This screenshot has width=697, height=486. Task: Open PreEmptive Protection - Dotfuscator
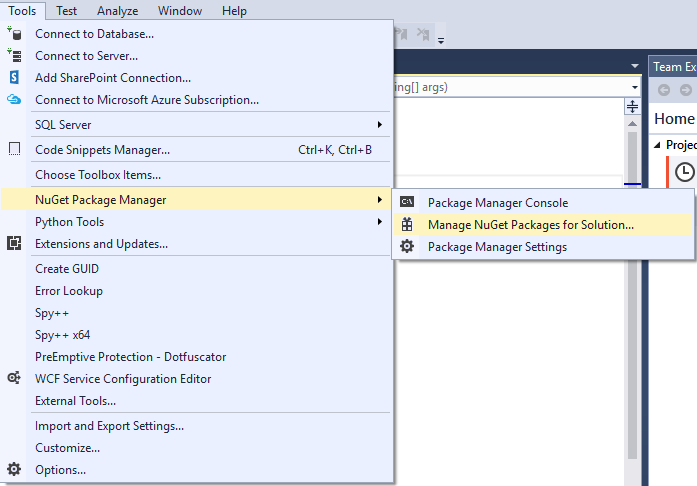[x=196, y=357]
